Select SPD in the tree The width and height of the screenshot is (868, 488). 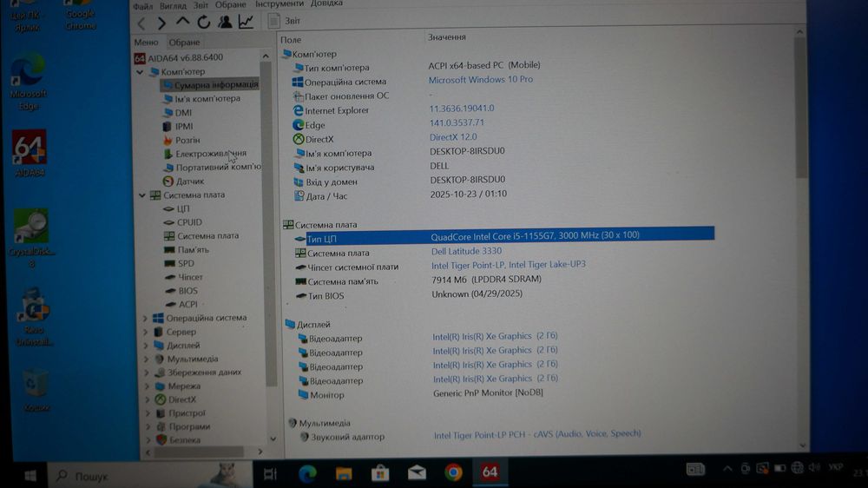click(x=180, y=264)
